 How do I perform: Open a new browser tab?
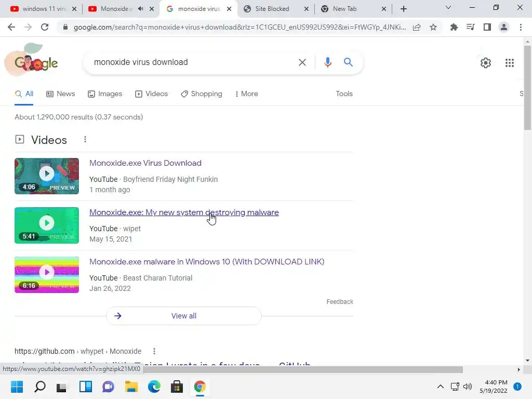(403, 9)
